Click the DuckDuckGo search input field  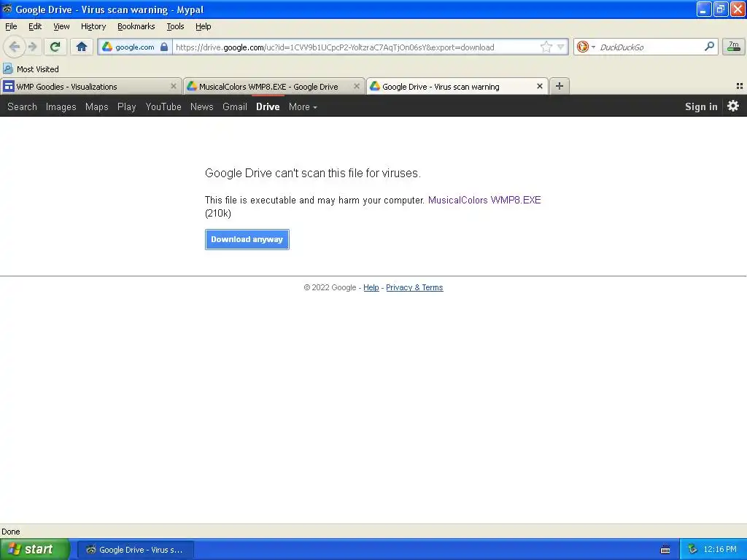649,47
